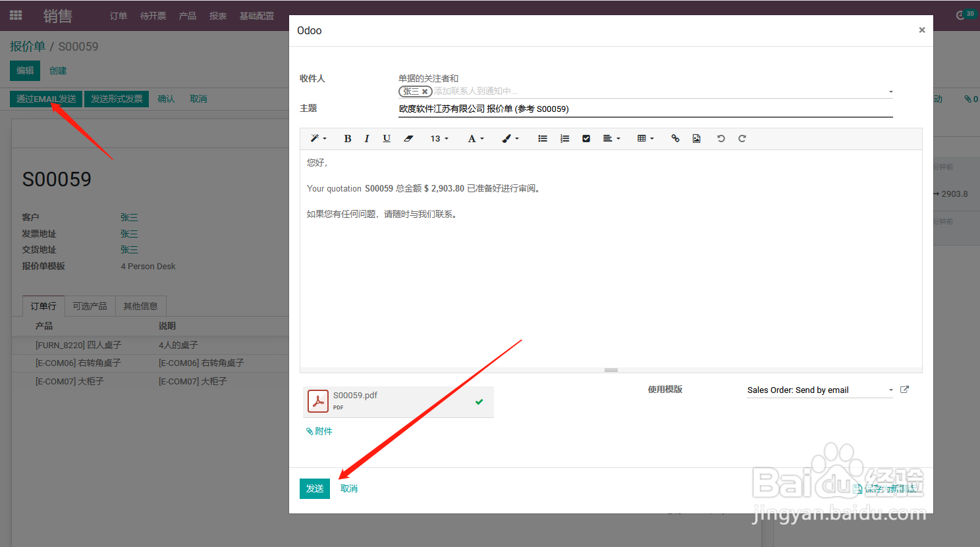This screenshot has height=547, width=980.
Task: Send the email with 发送 button
Action: click(315, 488)
